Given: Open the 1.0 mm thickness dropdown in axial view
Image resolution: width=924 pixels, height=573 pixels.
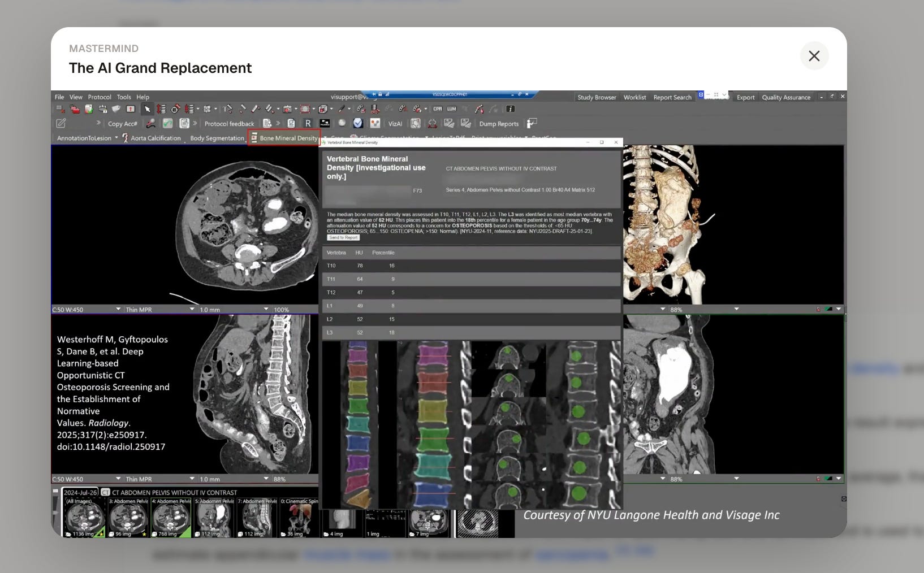Looking at the screenshot, I should click(x=266, y=310).
